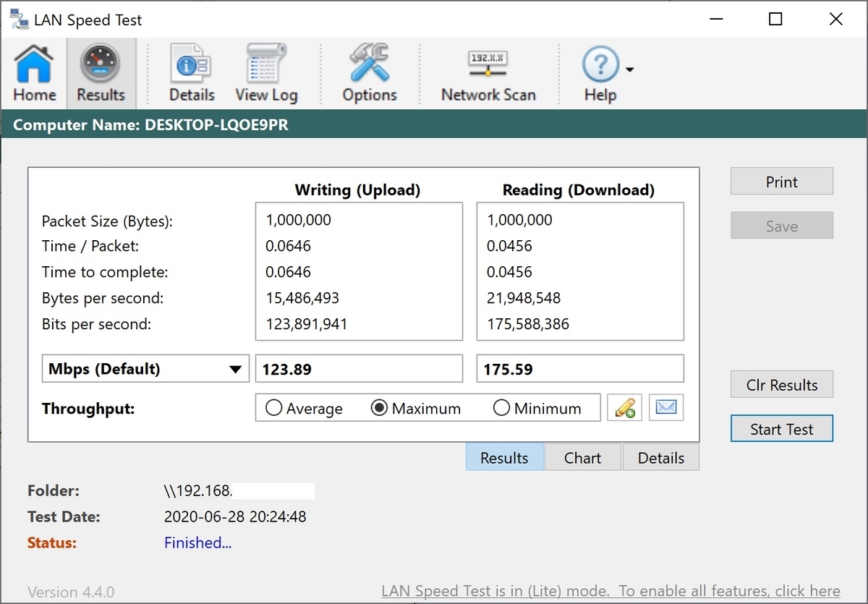868x604 pixels.
Task: Switch to the Details bottom tab
Action: (661, 458)
